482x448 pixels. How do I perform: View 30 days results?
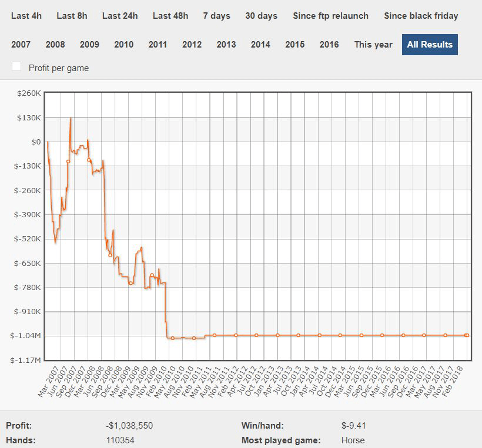262,16
